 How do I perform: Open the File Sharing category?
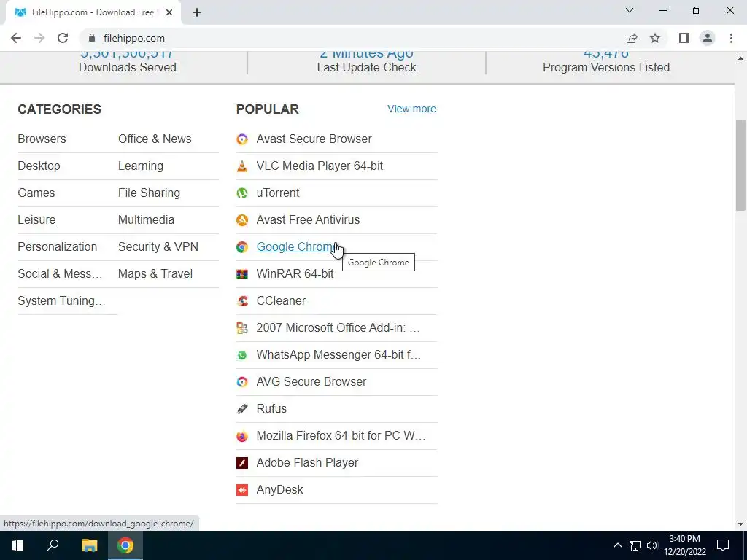tap(149, 192)
